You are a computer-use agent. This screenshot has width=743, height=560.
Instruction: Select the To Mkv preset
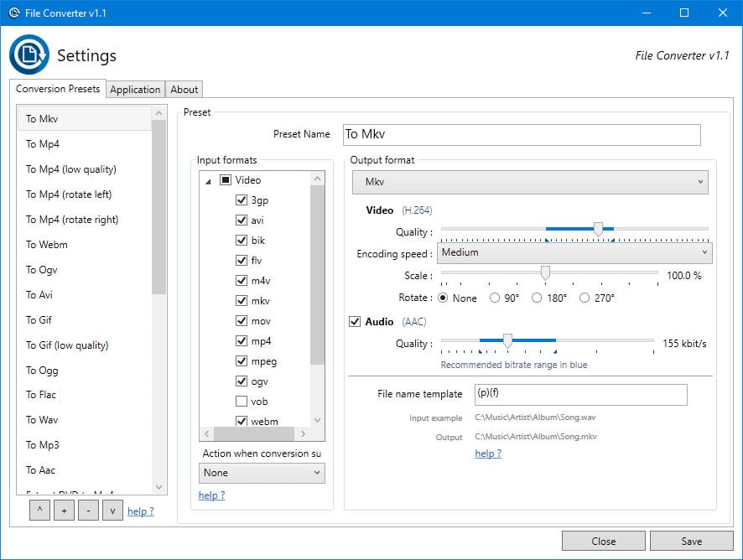coord(85,118)
